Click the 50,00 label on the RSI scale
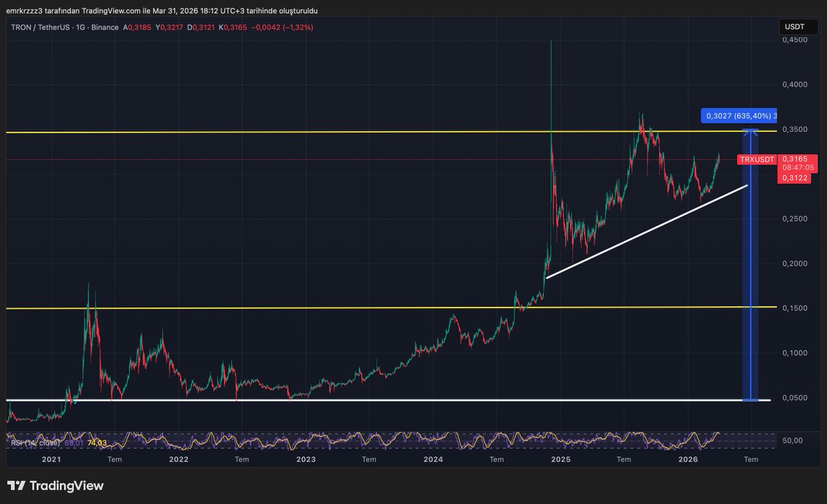827x504 pixels. 793,439
